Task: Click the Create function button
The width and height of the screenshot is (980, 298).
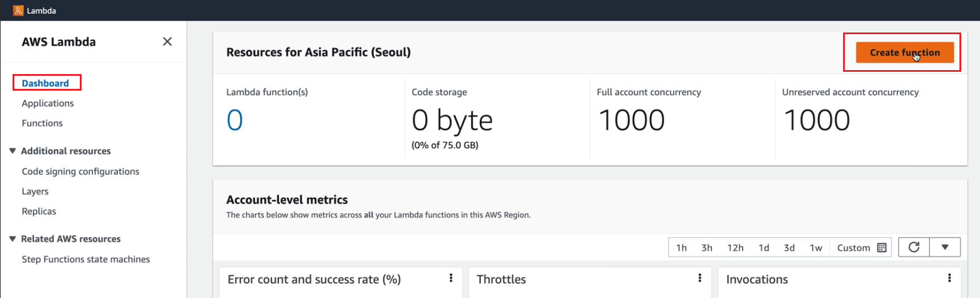Action: [x=905, y=52]
